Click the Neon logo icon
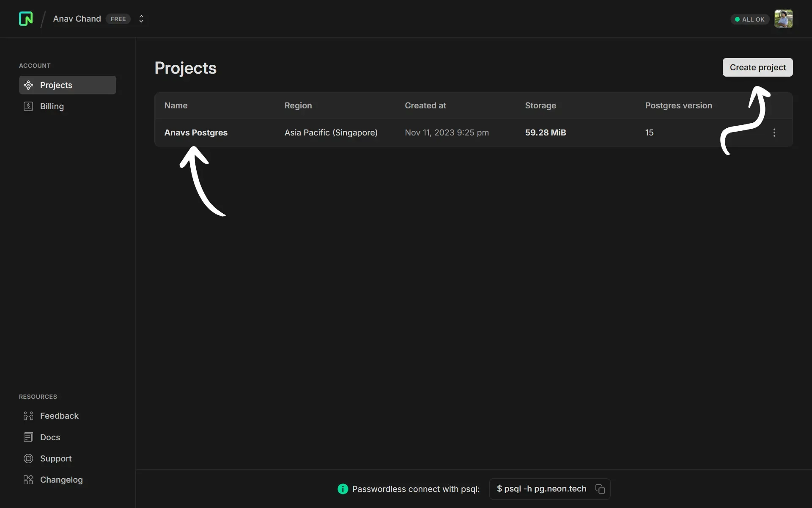This screenshot has width=812, height=508. 25,19
